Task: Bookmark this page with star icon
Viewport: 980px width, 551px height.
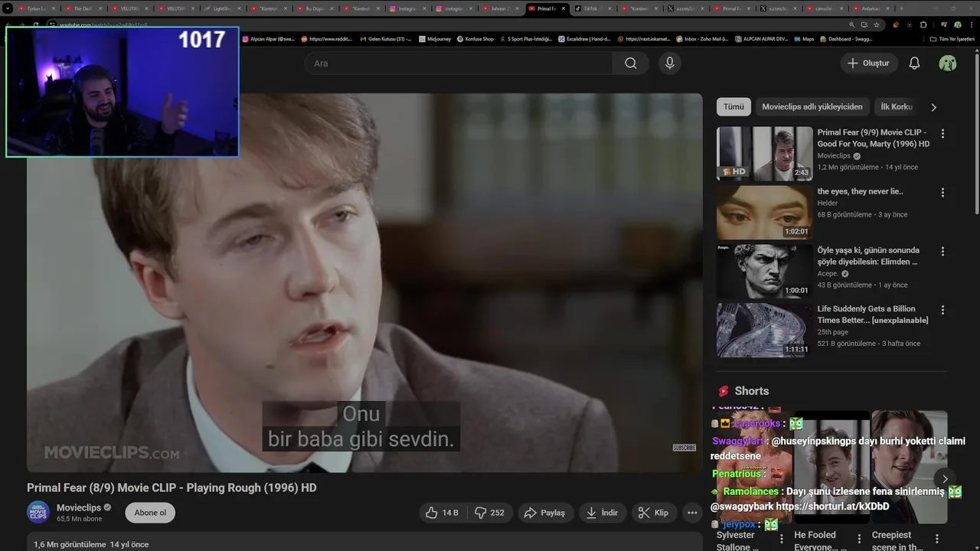Action: (877, 24)
